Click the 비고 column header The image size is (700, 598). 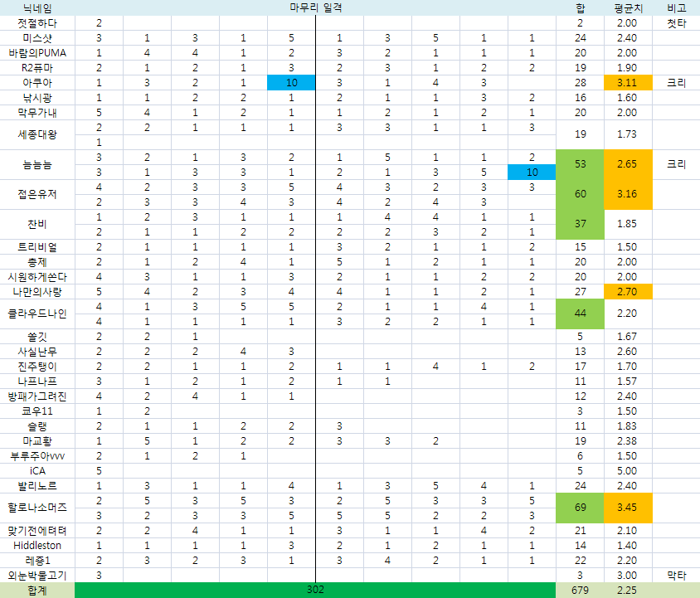coord(676,7)
